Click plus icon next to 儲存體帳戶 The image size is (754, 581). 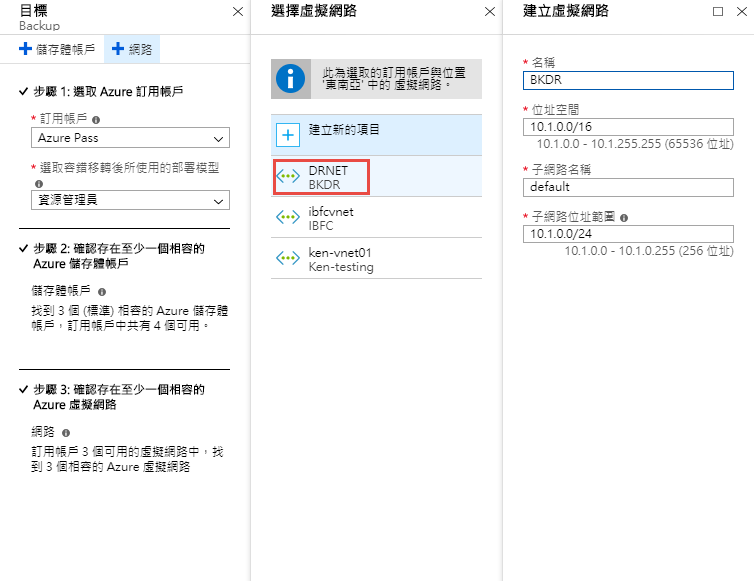click(x=25, y=49)
